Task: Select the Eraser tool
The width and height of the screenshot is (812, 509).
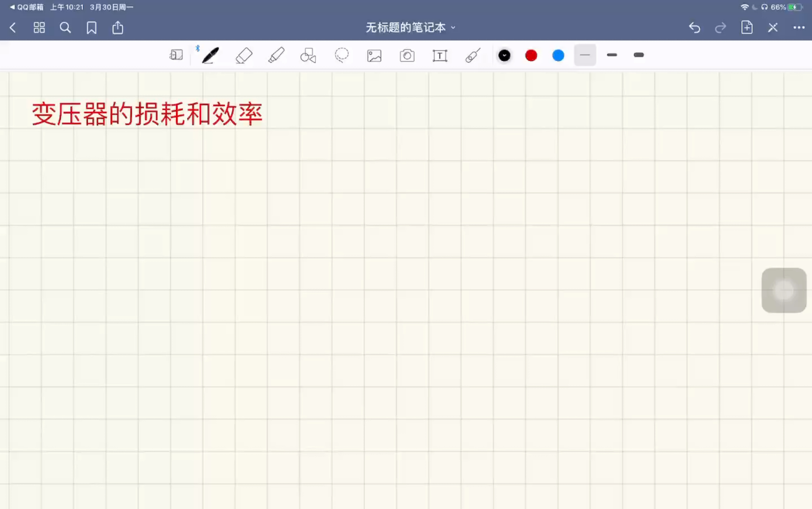Action: [244, 55]
